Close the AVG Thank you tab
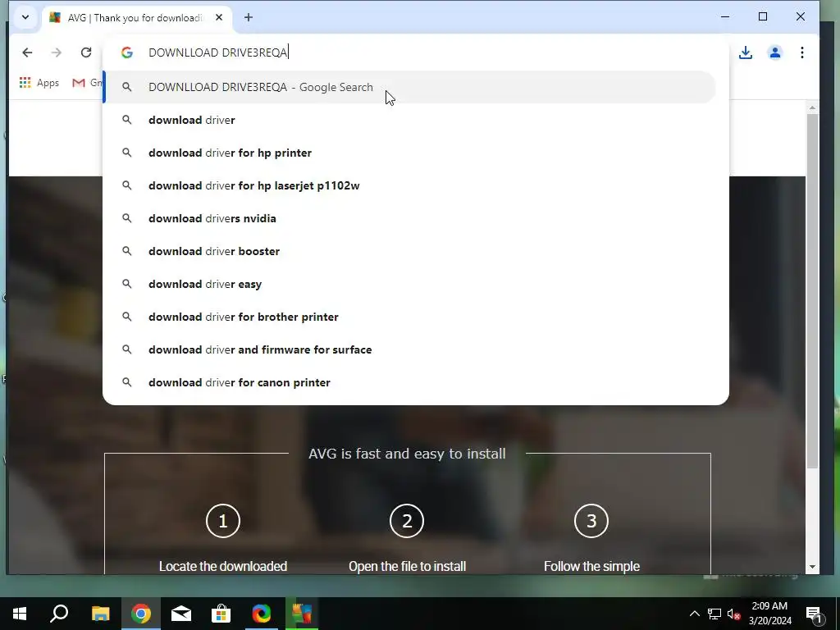Image resolution: width=840 pixels, height=630 pixels. (218, 17)
